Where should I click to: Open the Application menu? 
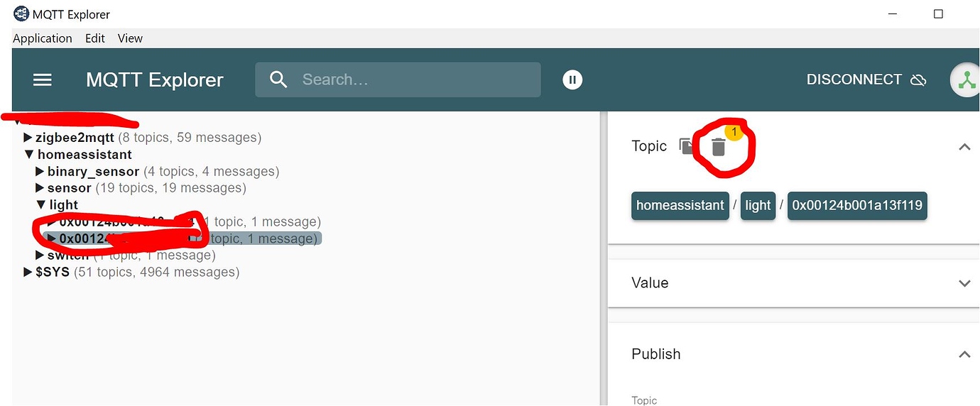click(x=43, y=38)
